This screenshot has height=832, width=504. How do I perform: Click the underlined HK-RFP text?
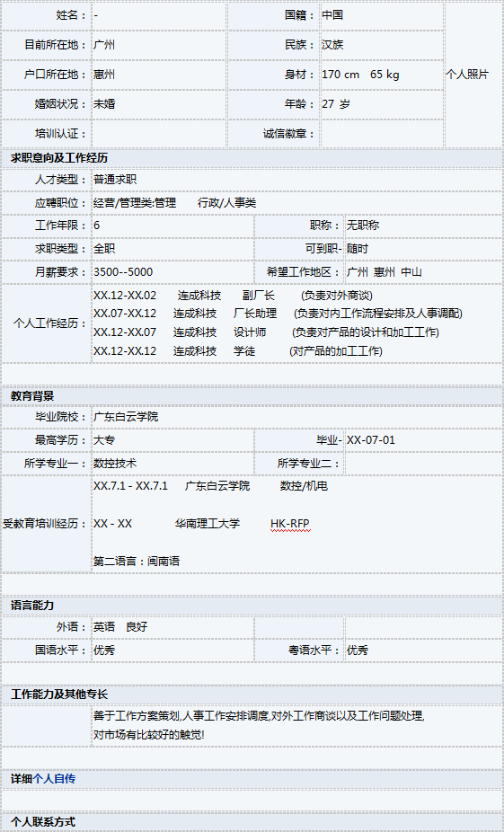(x=289, y=524)
